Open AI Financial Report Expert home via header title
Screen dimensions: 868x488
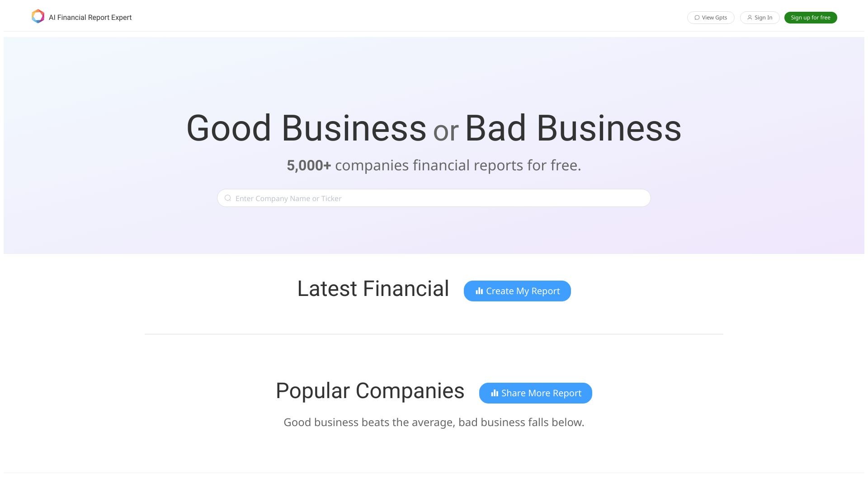tap(90, 17)
